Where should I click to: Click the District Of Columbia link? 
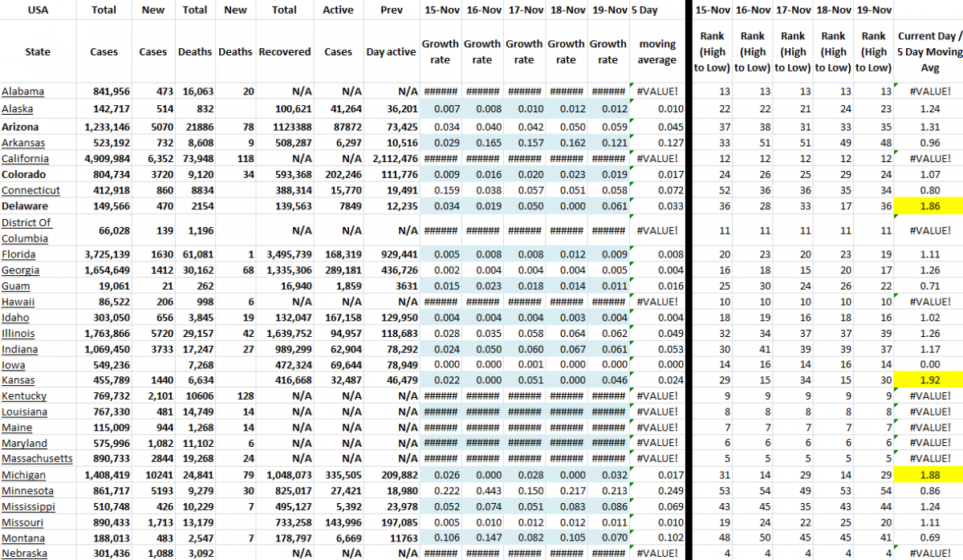tap(27, 230)
